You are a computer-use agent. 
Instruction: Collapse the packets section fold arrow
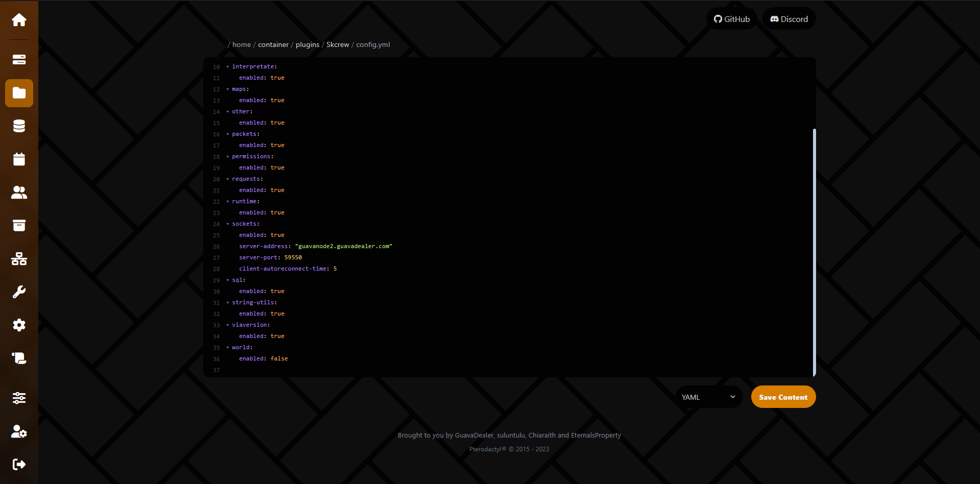coord(228,134)
